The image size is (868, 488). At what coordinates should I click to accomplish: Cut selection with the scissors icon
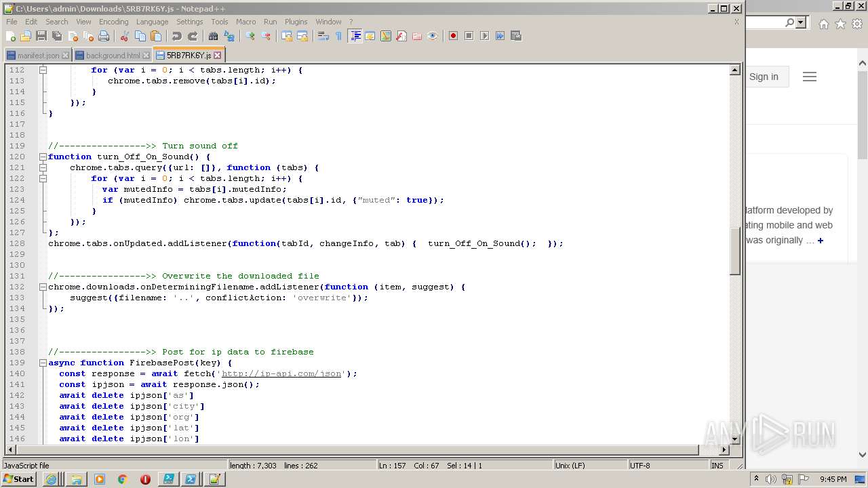tap(125, 36)
